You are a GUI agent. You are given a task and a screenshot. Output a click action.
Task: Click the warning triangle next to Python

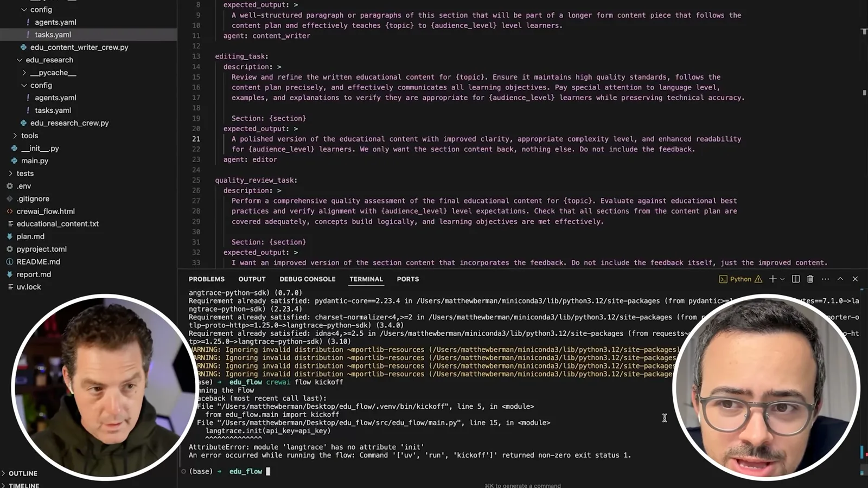click(x=758, y=279)
